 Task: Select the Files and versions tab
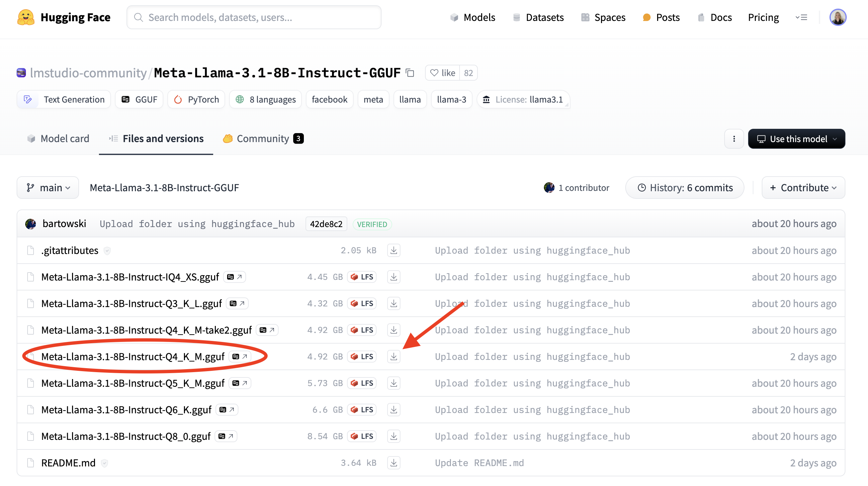[x=156, y=138]
